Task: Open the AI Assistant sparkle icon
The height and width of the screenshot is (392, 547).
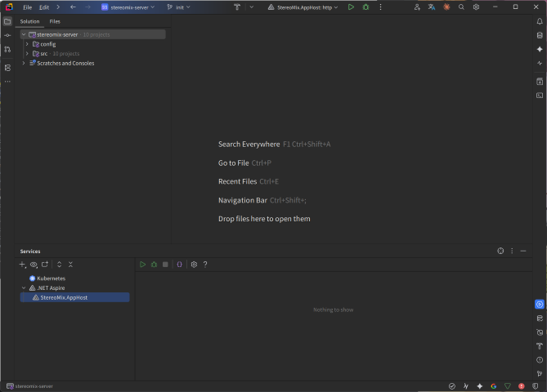Action: [x=540, y=49]
